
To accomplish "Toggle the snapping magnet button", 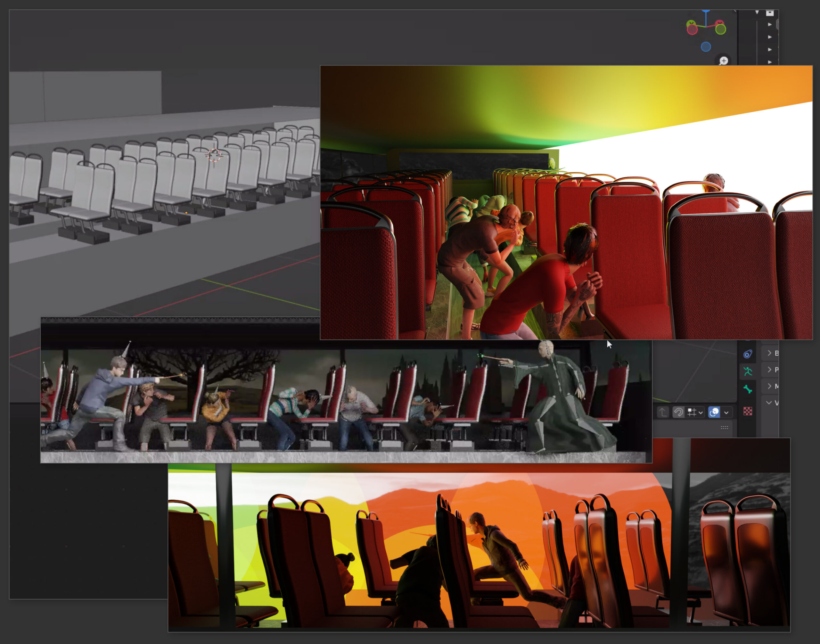I will [x=678, y=412].
